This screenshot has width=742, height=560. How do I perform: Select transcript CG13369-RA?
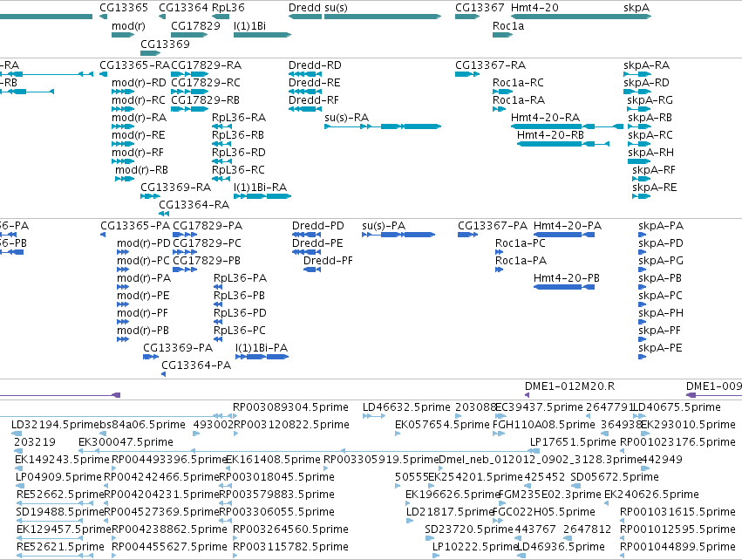[175, 188]
